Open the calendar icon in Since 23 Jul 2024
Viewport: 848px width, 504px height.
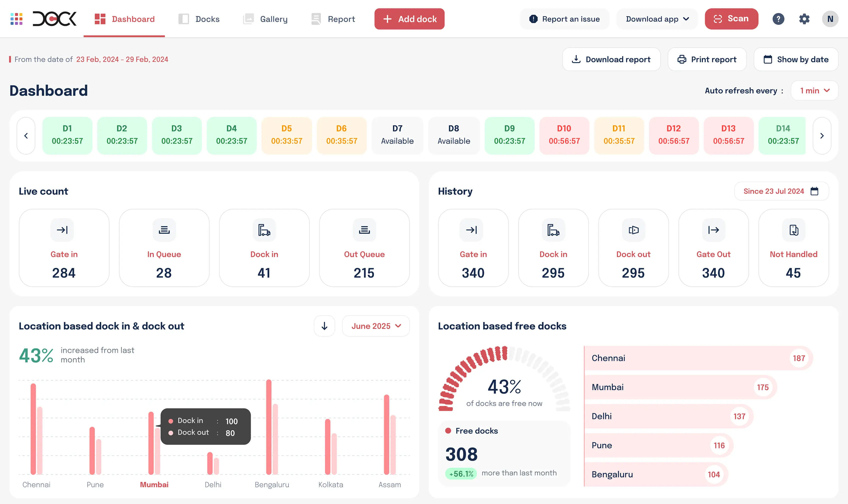tap(814, 191)
